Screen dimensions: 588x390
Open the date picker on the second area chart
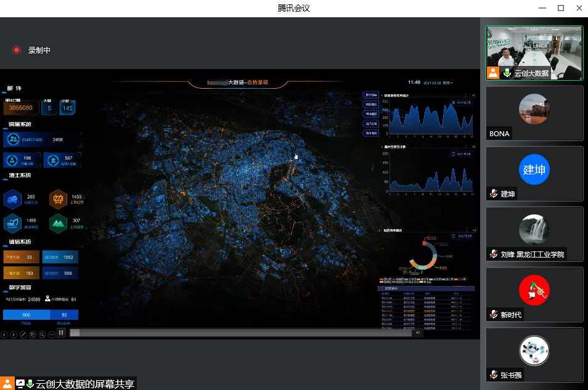(461, 153)
